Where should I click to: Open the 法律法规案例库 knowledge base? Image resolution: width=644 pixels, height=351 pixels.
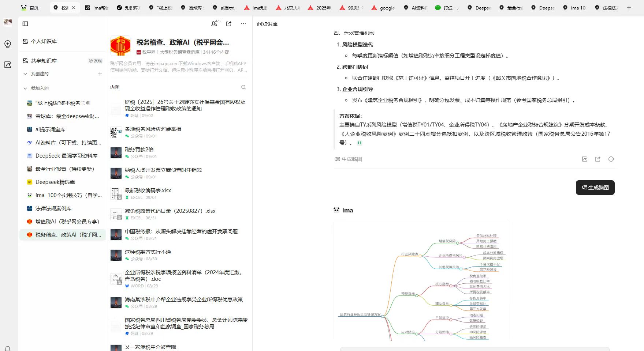click(53, 208)
